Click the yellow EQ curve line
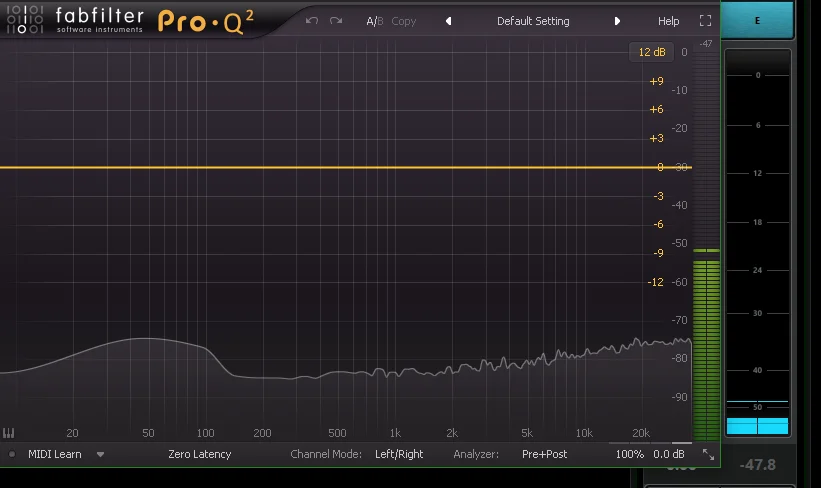The height and width of the screenshot is (488, 821). tap(346, 168)
